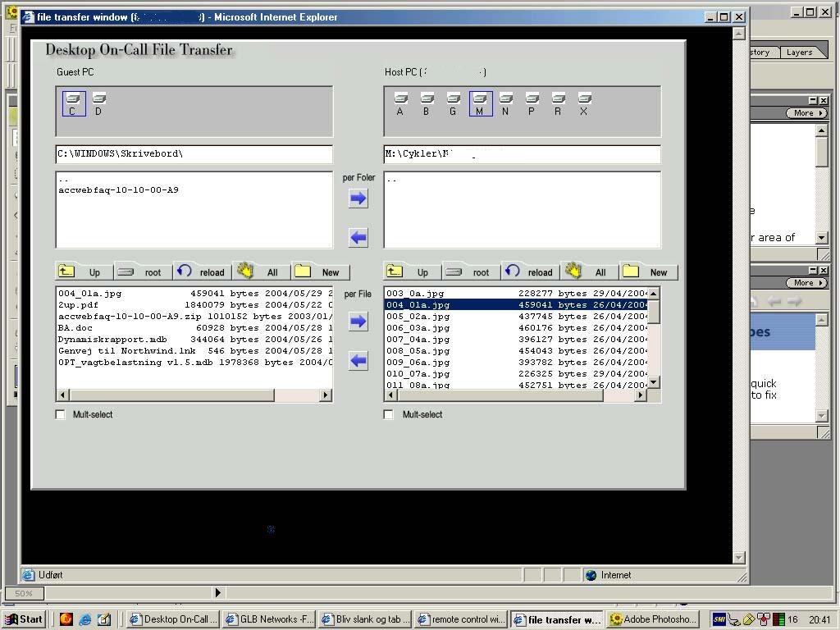The image size is (840, 630).
Task: Select accwebfaq-10-10-00-A9 folder in Guest list
Action: (118, 189)
